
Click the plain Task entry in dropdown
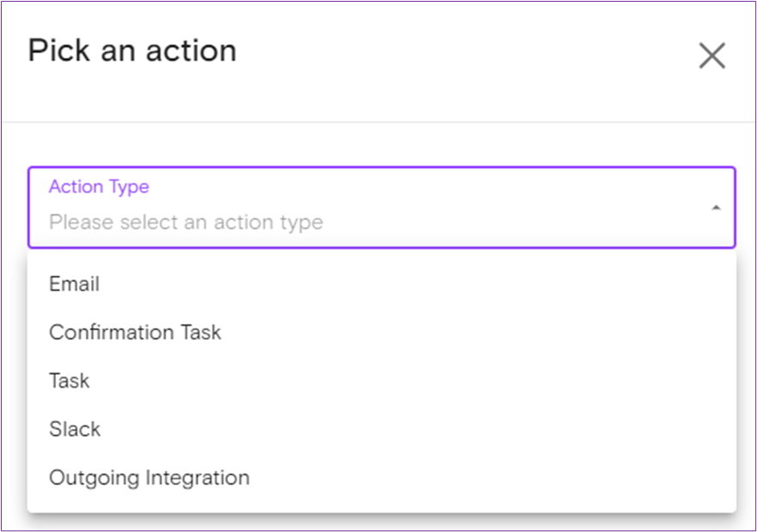tap(70, 381)
